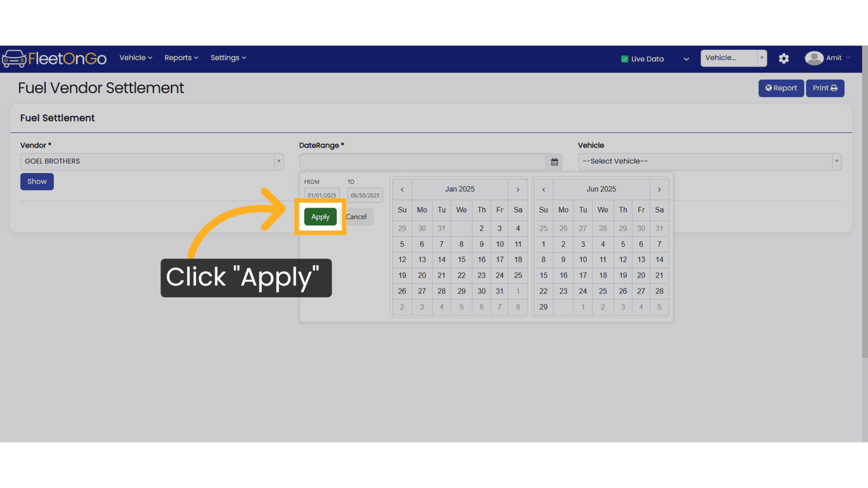868x488 pixels.
Task: Select June 1 in the right calendar
Action: 544,244
